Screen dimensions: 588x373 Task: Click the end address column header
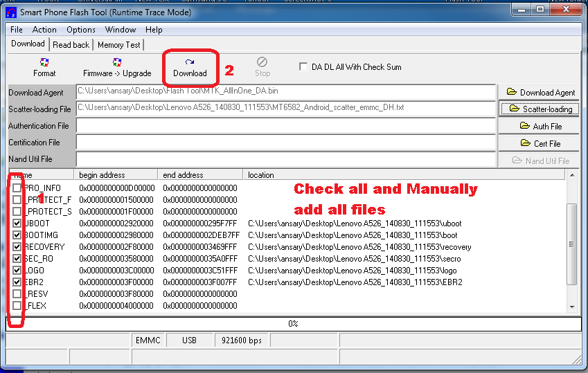(201, 174)
